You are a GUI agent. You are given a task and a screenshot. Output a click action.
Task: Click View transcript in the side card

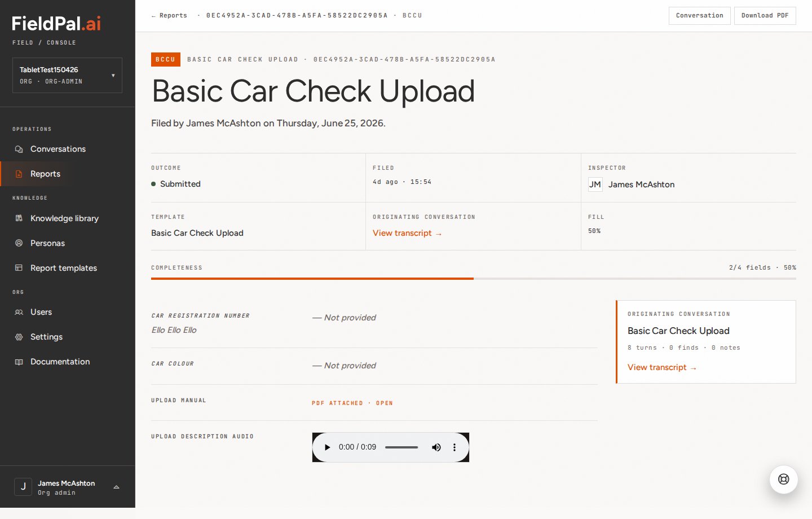[x=662, y=367]
